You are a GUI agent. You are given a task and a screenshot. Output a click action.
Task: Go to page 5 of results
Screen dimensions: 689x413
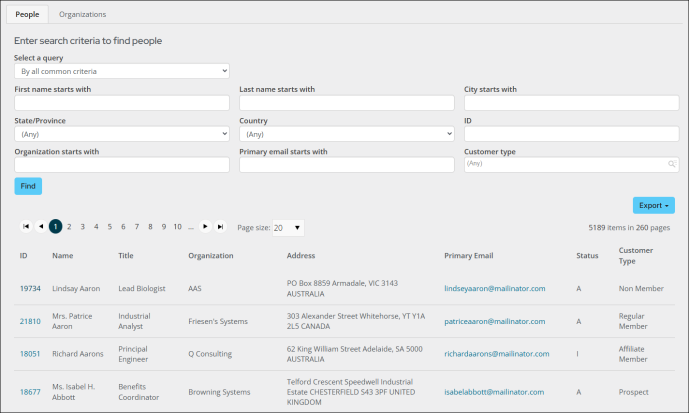(x=109, y=227)
